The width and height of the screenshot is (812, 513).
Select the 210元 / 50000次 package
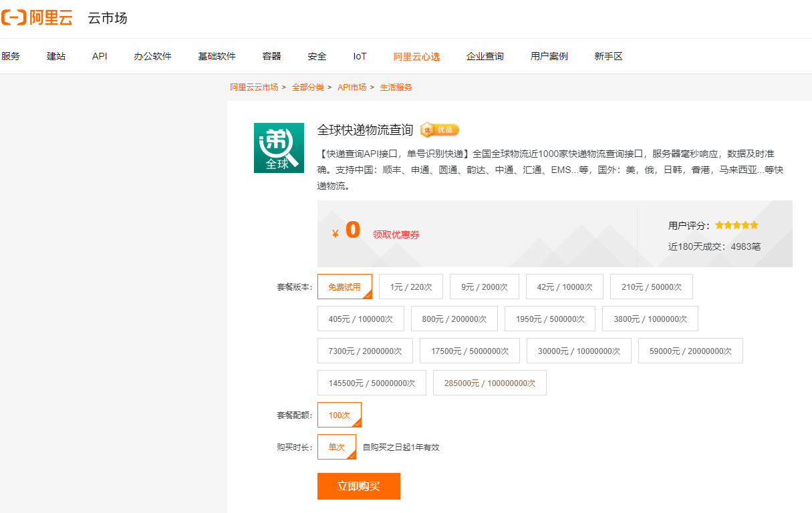(652, 287)
